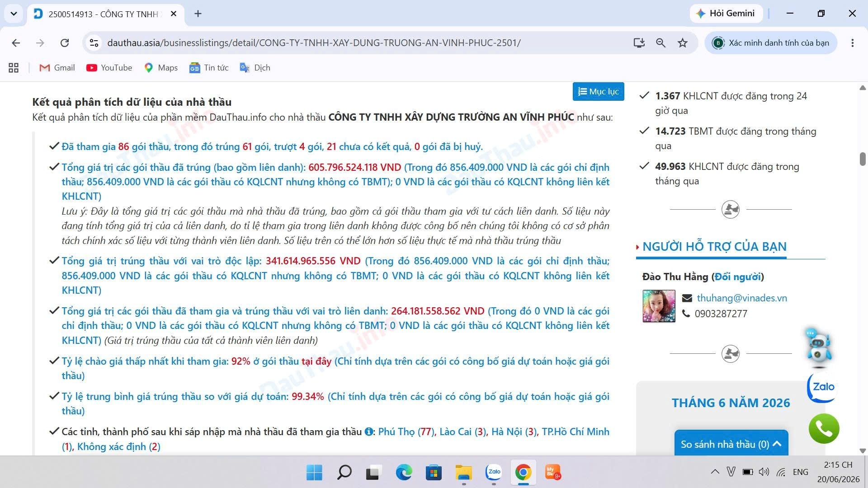Viewport: 868px width, 488px height.
Task: Click 'Tỷ lệ trung bình giá trúng thầu' link
Action: (x=175, y=396)
